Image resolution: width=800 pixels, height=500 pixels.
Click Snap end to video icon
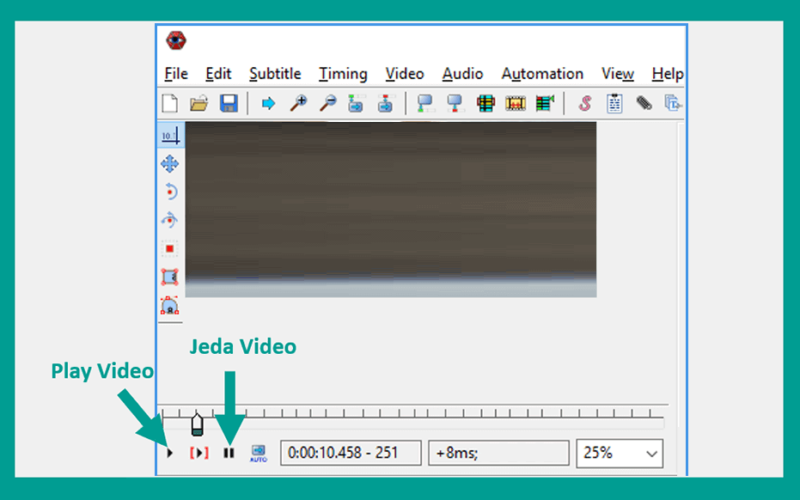click(455, 104)
